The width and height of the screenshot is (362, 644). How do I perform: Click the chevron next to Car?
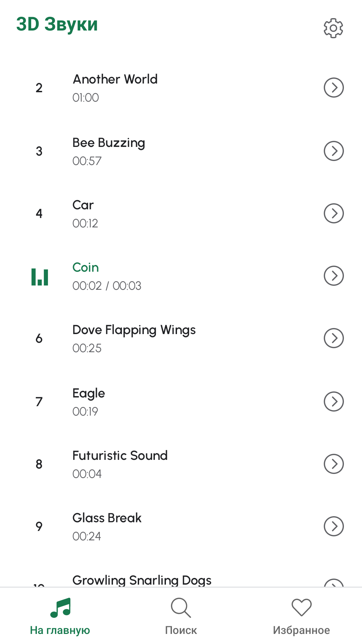(334, 213)
